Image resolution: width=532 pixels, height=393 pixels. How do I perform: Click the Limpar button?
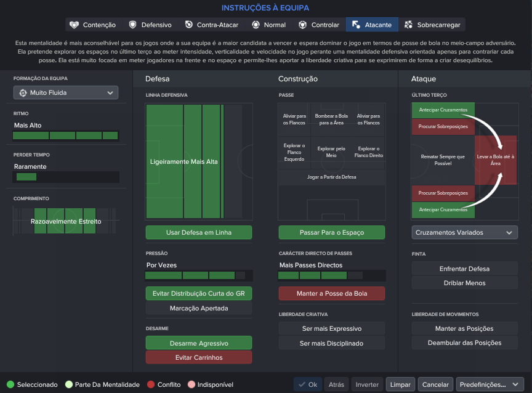point(400,384)
